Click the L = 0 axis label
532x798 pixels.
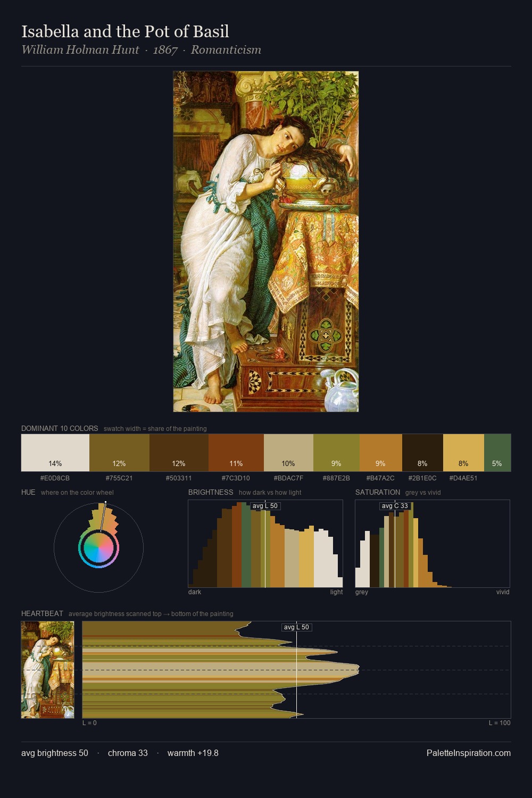pos(89,723)
